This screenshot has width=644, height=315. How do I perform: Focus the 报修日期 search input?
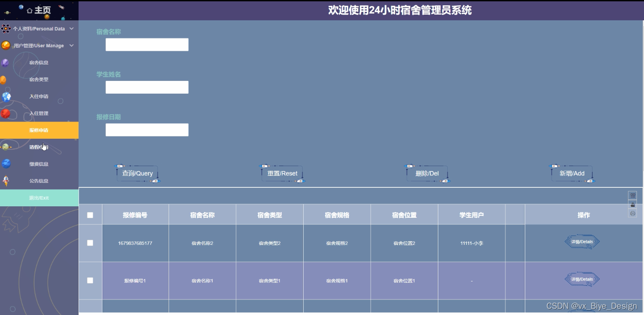point(147,130)
